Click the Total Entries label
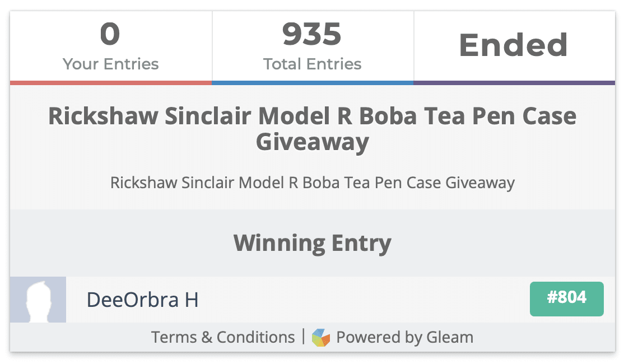 [313, 64]
